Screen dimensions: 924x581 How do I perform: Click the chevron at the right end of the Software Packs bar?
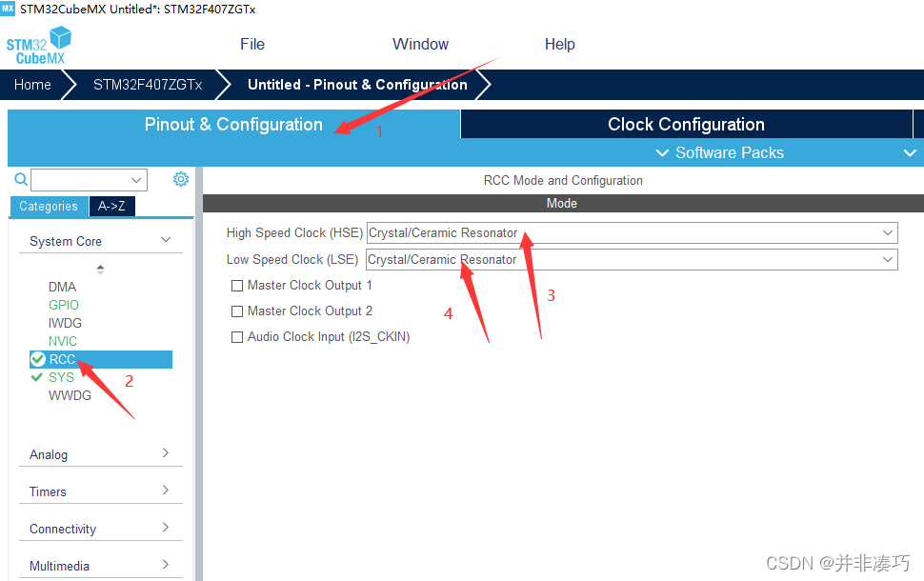pos(910,152)
